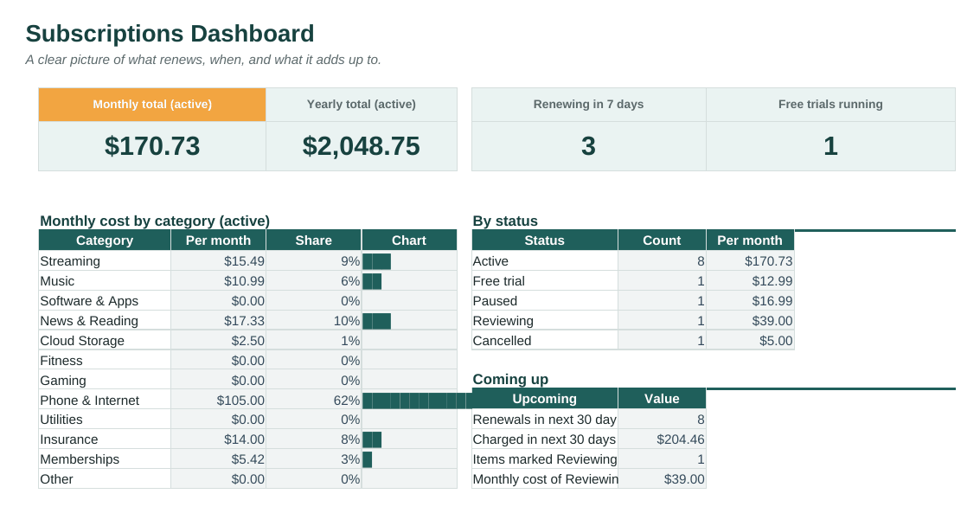Click the Monthly cost of Reviewing label

[544, 480]
